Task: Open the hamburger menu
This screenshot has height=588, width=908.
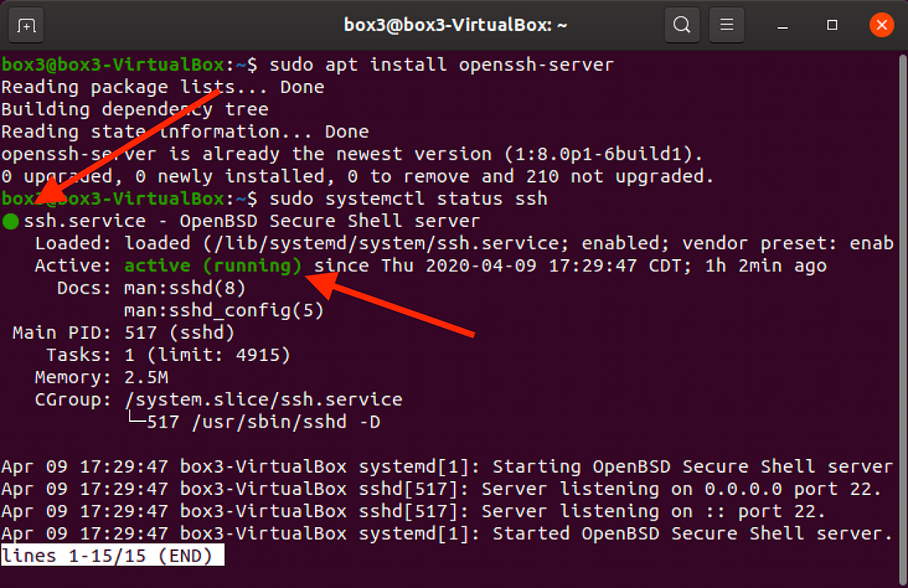Action: tap(726, 25)
